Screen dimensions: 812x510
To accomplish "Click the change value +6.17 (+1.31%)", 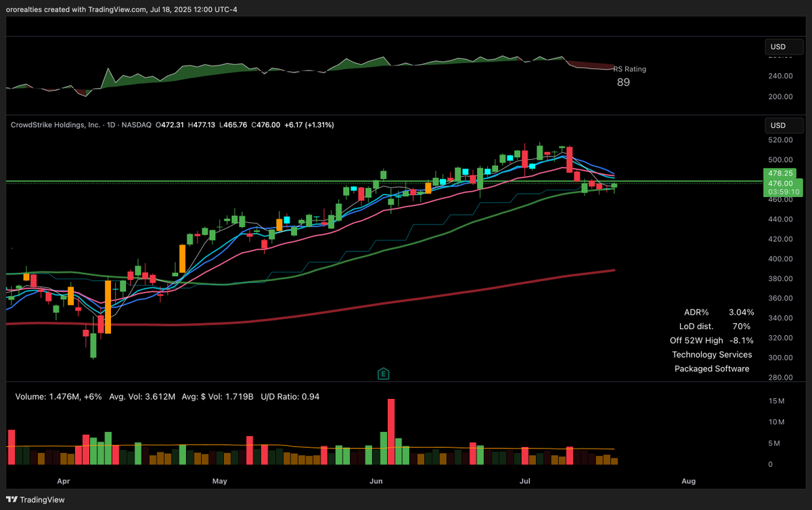I will click(309, 125).
